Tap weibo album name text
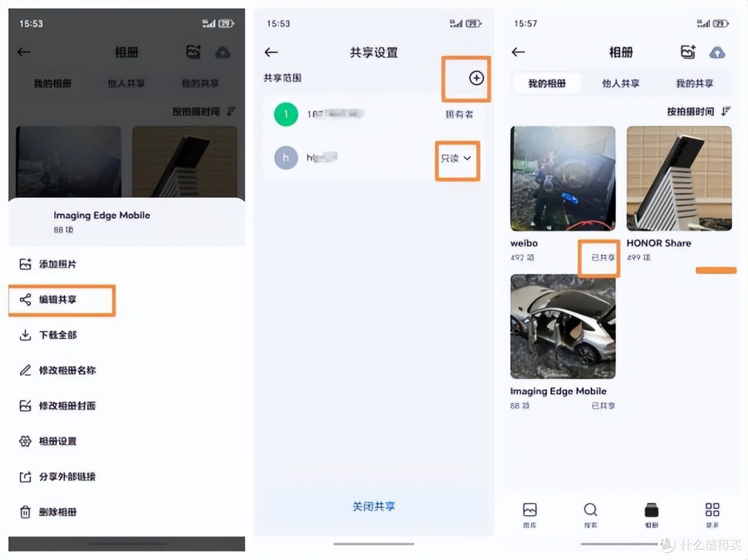The width and height of the screenshot is (748, 560). [524, 243]
